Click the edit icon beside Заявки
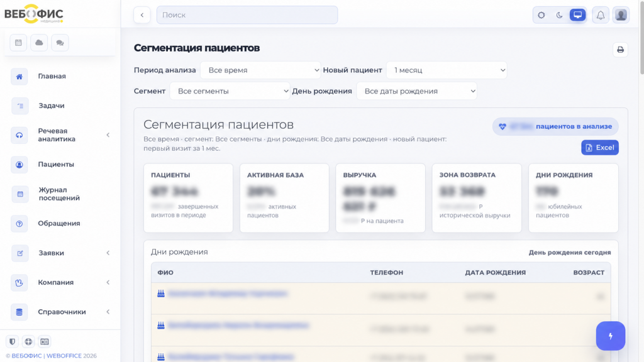The image size is (644, 362). coord(19,253)
